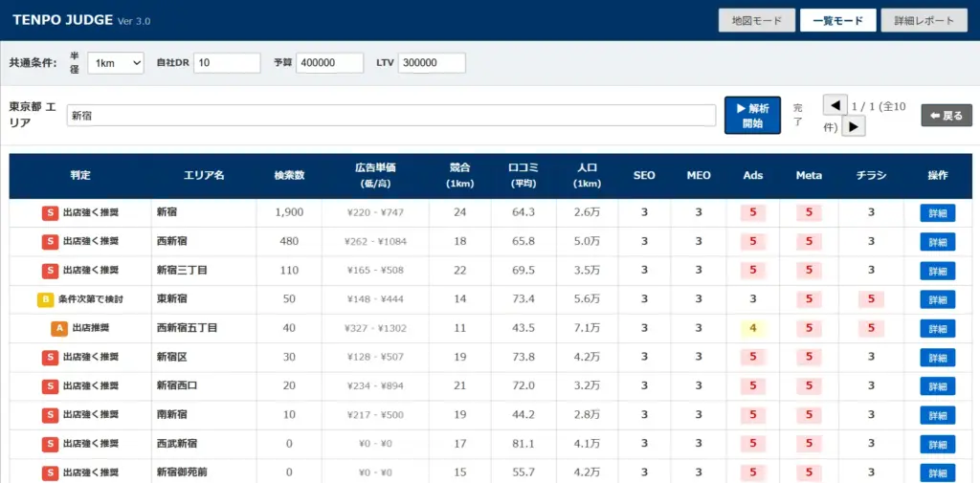Click the 戻る back button

[947, 116]
